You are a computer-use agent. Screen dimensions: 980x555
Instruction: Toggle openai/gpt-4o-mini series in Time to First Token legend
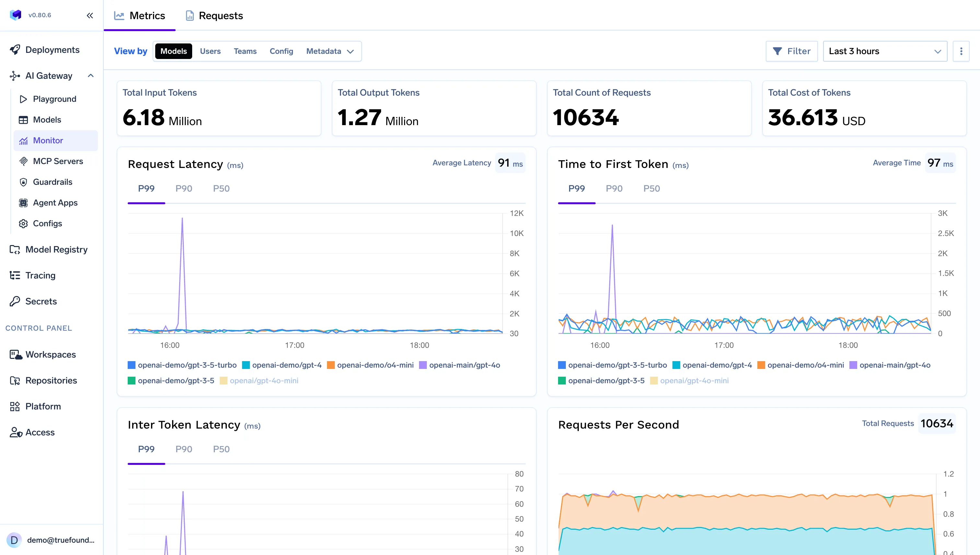694,381
